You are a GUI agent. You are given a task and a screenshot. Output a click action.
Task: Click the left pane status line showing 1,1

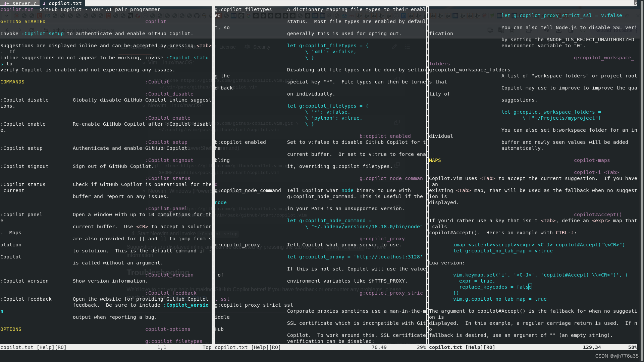tap(106, 347)
